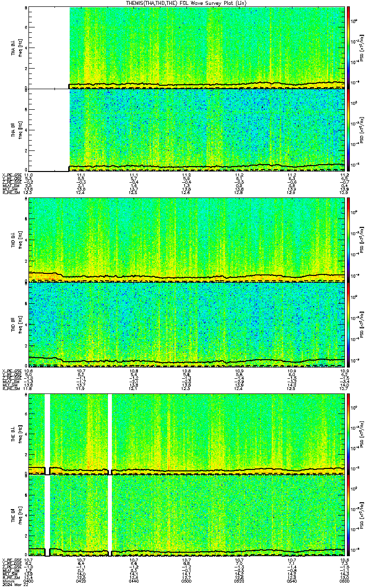Click the 0420 time label on the bottom axis
Screen dimensions: 368x588
coord(81,581)
